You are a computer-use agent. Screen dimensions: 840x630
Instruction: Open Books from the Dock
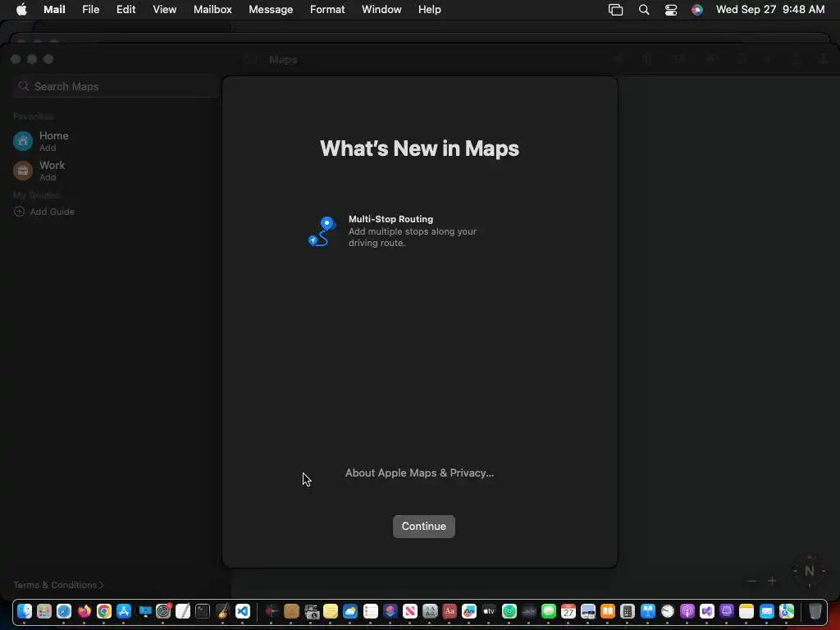[x=608, y=611]
